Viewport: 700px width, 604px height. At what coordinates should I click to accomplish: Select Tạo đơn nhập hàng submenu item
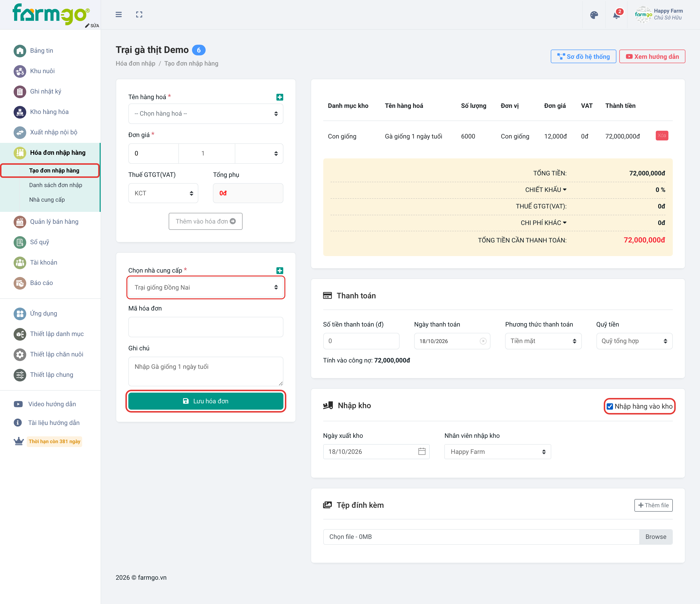coord(54,171)
